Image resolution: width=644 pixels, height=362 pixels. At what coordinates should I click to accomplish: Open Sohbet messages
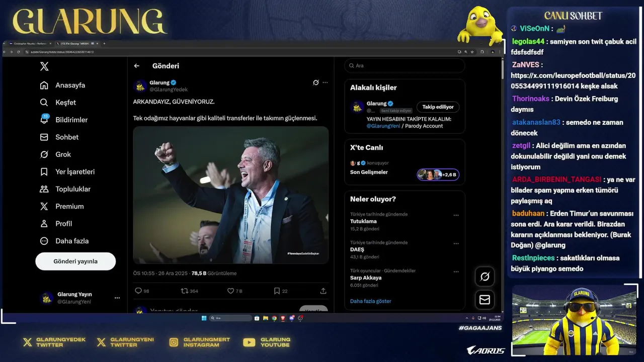[x=59, y=137]
